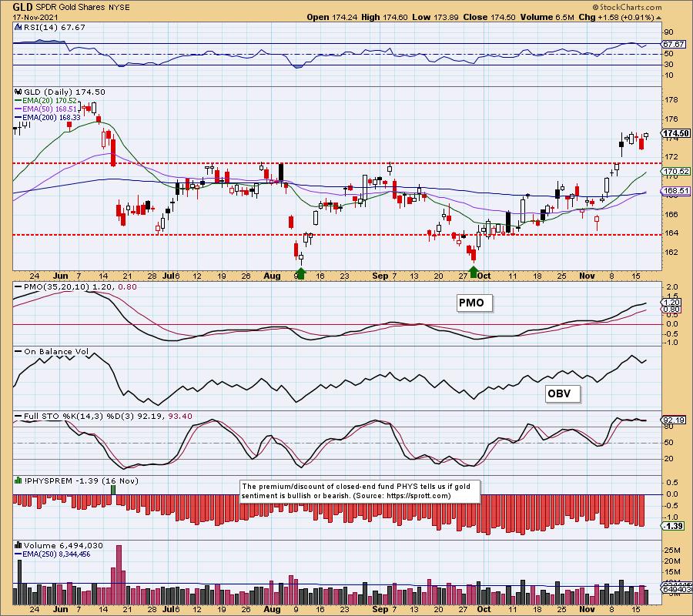Viewport: 693px width, 616px height.
Task: Click the GLD (Daily) 174.50 label
Action: click(x=65, y=92)
